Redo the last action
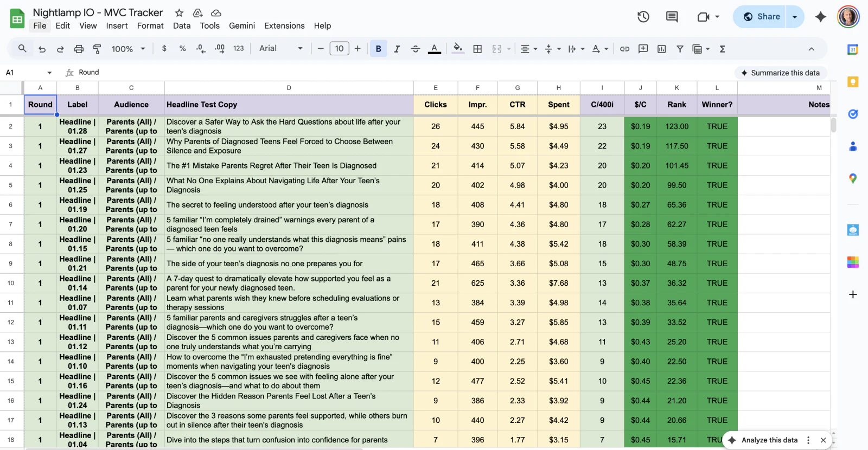The width and height of the screenshot is (868, 450). coord(60,49)
